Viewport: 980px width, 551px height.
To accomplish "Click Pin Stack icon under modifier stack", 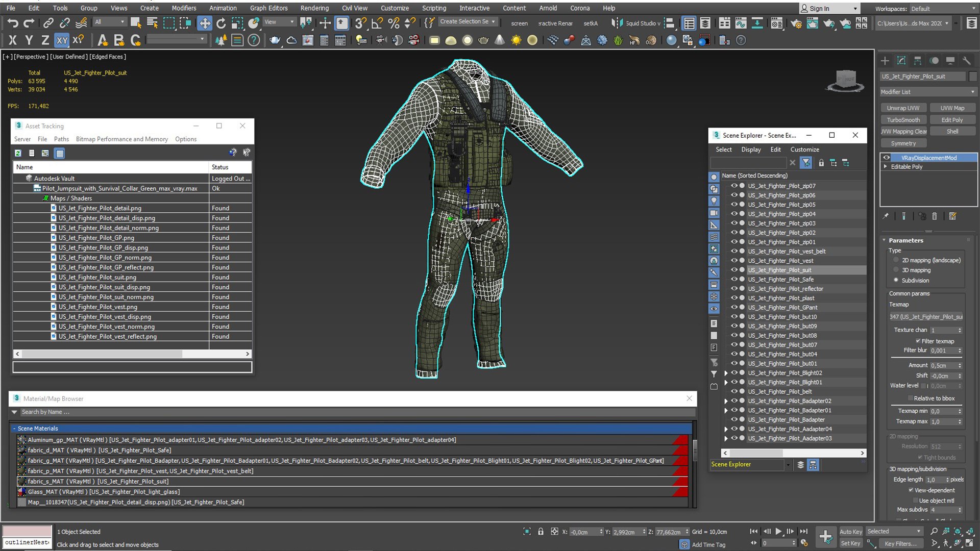I will (886, 216).
